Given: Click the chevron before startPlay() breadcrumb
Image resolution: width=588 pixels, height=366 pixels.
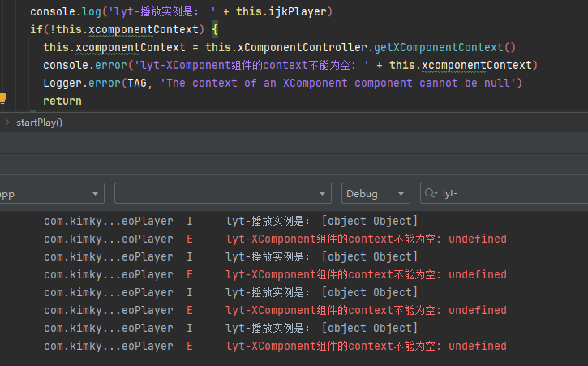Looking at the screenshot, I should tap(7, 123).
